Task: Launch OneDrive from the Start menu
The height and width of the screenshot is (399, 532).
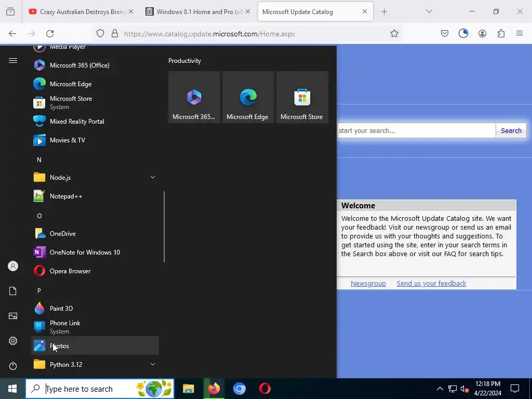Action: coord(95,233)
